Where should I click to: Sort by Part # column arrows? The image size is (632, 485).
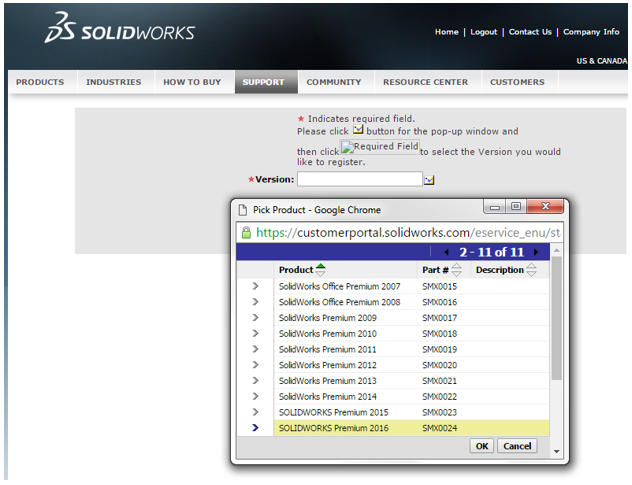point(456,270)
